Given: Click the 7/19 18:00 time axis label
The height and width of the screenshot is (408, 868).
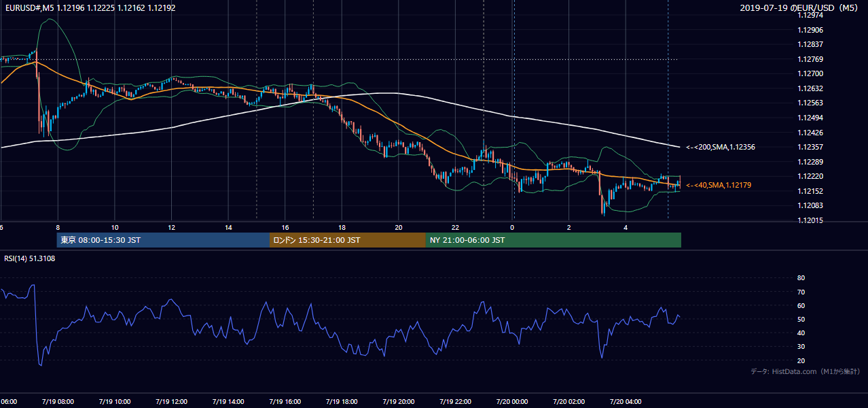Looking at the screenshot, I should (342, 402).
